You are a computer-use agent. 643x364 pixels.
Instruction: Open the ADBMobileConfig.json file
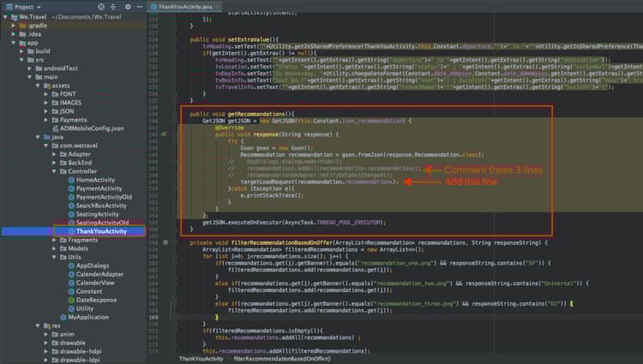tap(92, 128)
